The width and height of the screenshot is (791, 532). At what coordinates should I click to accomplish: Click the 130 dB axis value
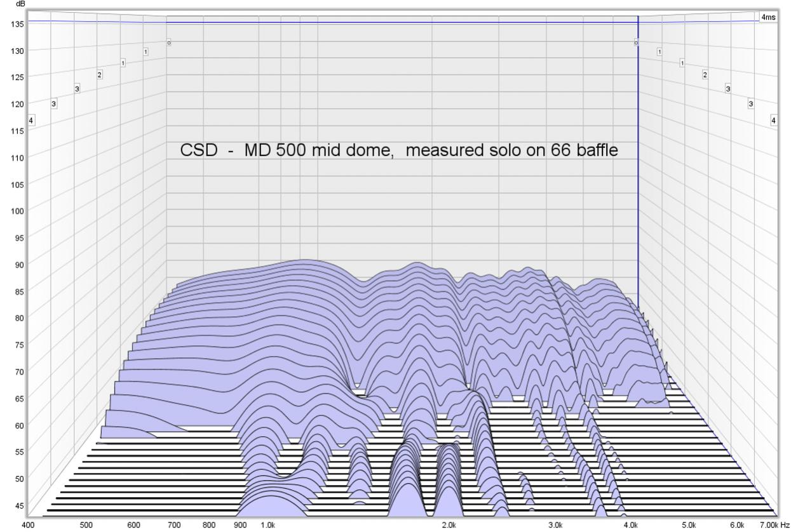pos(18,51)
